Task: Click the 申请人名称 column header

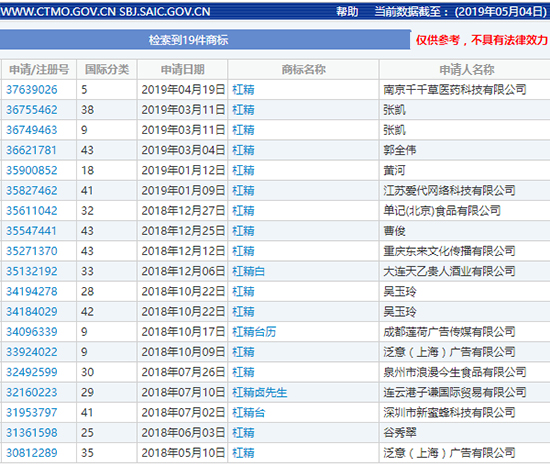Action: tap(467, 69)
